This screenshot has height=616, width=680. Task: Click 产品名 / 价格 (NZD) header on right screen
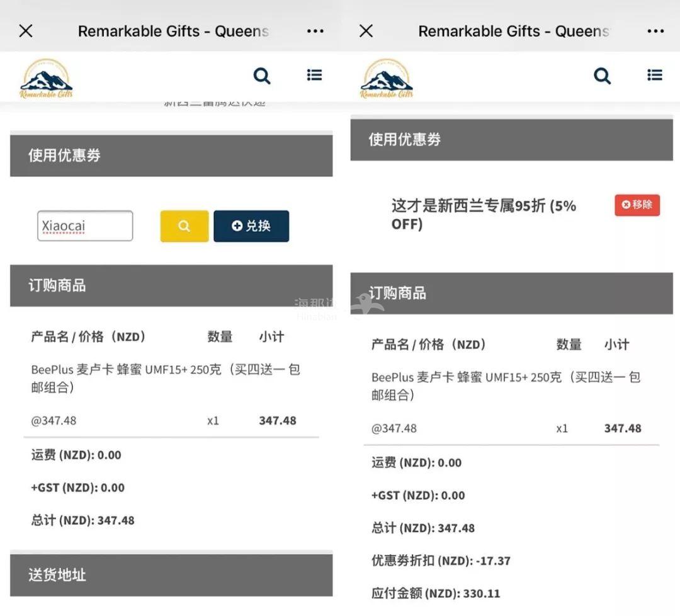point(429,345)
